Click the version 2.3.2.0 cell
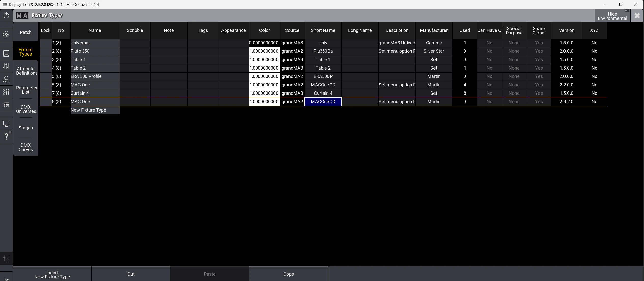Image resolution: width=644 pixels, height=281 pixels. 567,102
